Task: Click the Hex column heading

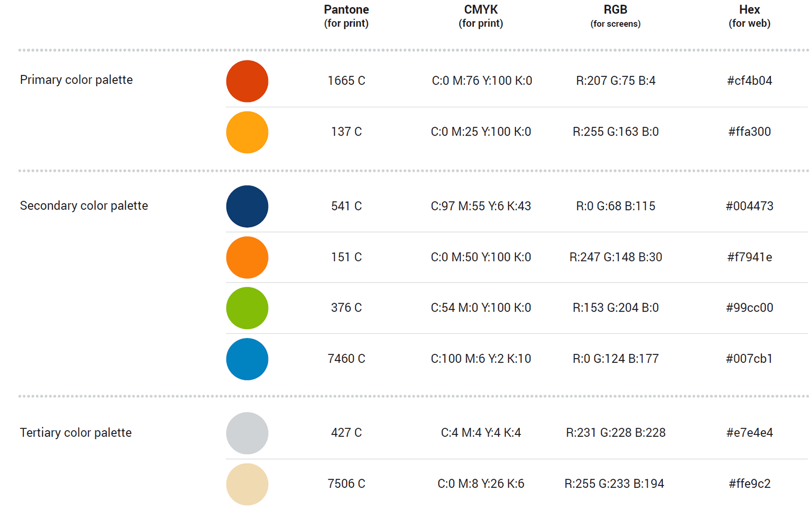Action: point(749,16)
